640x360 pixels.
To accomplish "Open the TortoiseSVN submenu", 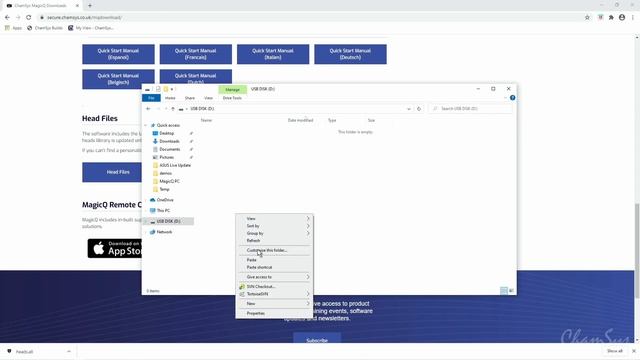I will [x=274, y=294].
